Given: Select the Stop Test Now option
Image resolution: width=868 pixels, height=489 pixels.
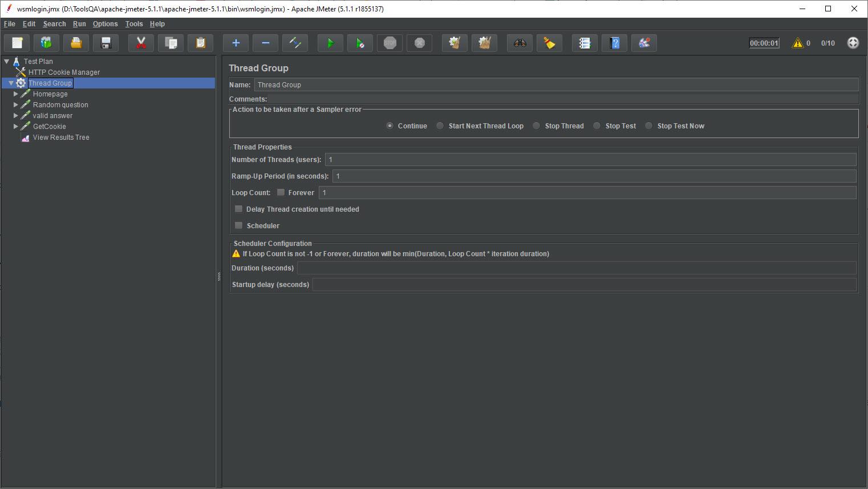Looking at the screenshot, I should 649,126.
